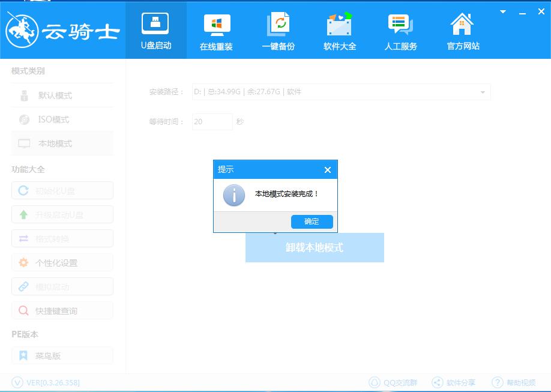551x392 pixels.
Task: Click the version icon at bottom left
Action: coord(17,382)
